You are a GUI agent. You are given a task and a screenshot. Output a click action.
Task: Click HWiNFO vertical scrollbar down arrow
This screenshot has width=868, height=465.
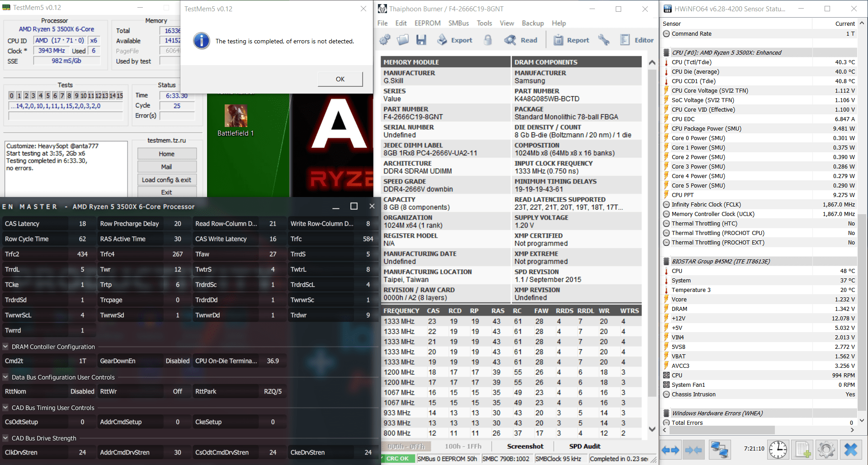862,420
